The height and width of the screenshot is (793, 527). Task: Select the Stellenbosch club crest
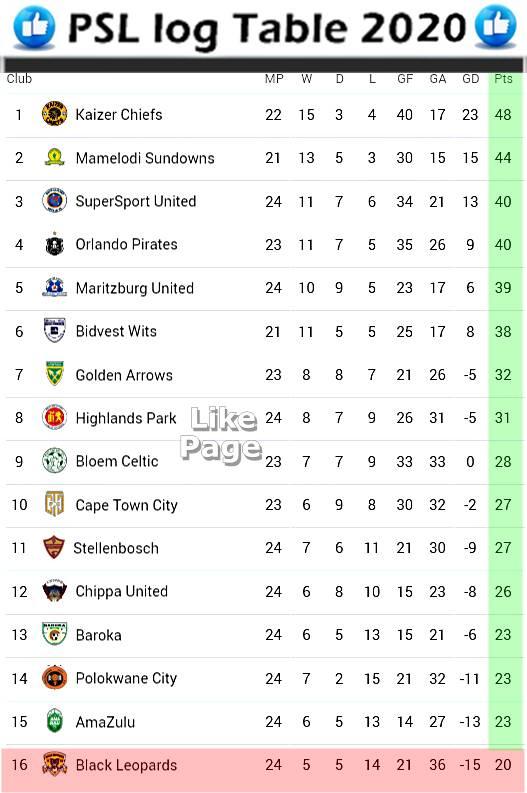coord(54,548)
